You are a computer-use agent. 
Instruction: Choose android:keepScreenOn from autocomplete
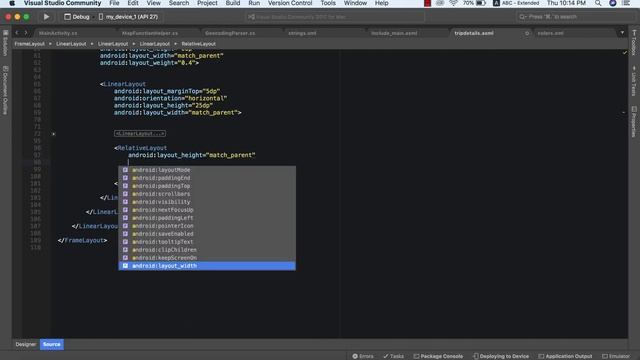(207, 258)
